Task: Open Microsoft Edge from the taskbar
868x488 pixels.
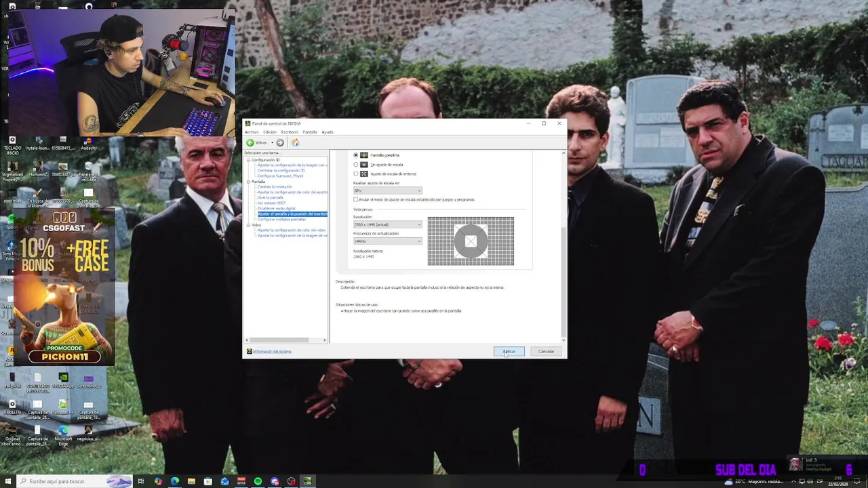Action: 175,481
